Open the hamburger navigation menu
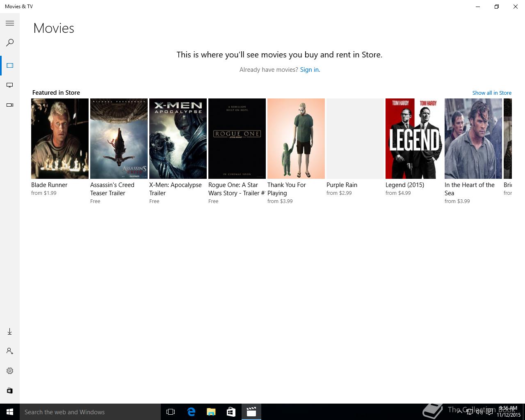This screenshot has width=525, height=420. 10,23
